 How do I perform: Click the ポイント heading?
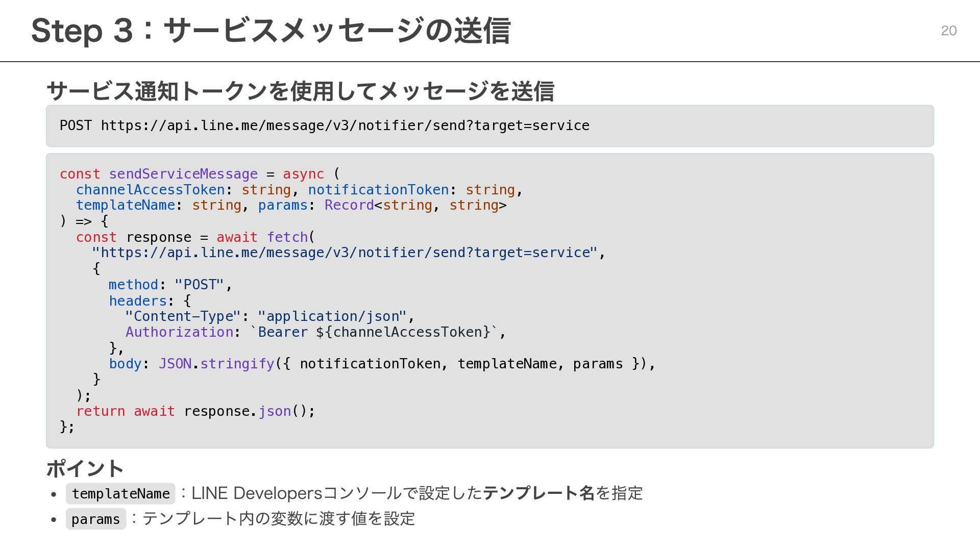pos(85,468)
